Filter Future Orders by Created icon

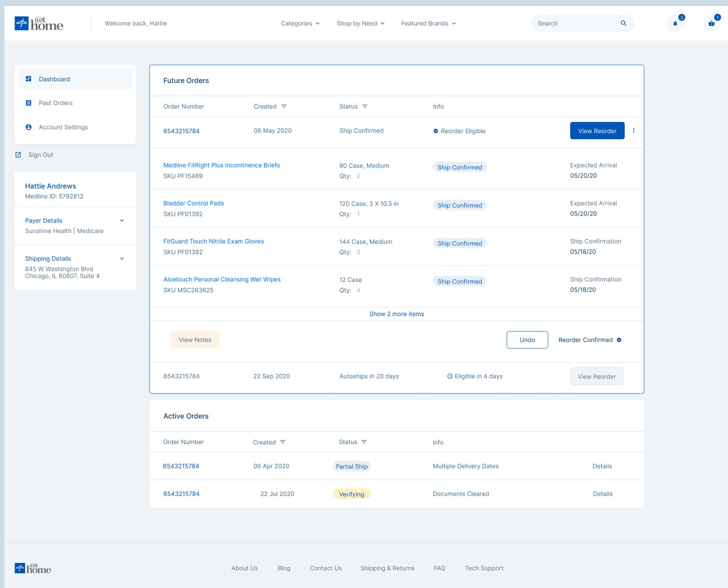point(284,106)
